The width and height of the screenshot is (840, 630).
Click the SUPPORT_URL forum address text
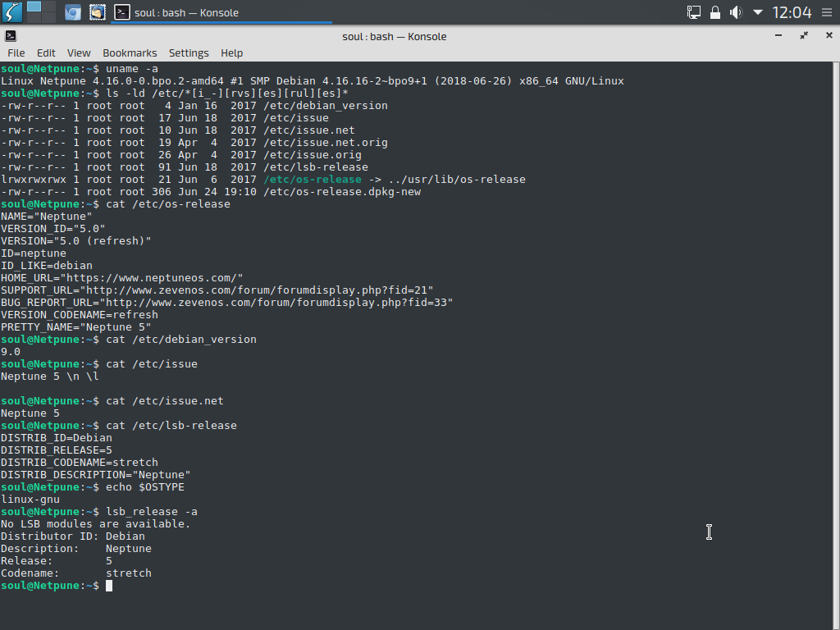[x=217, y=290]
